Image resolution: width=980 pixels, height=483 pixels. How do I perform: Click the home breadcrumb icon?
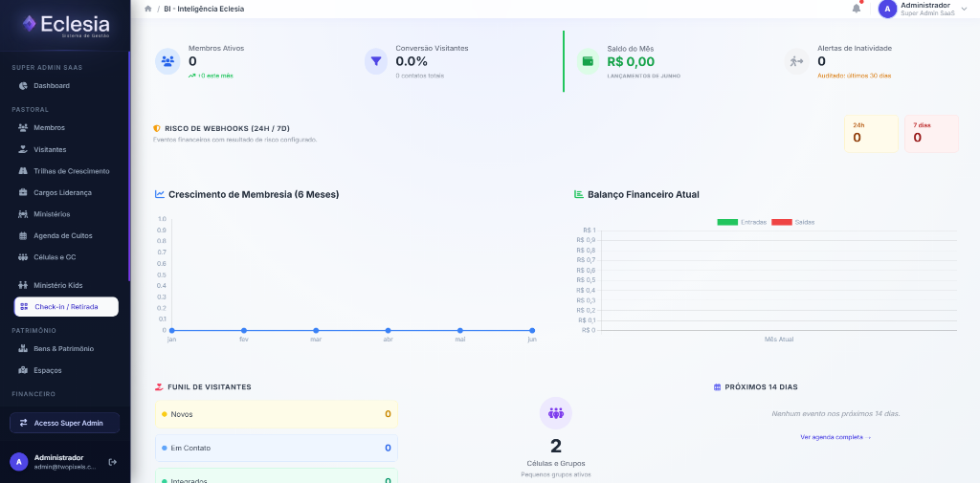(x=148, y=9)
